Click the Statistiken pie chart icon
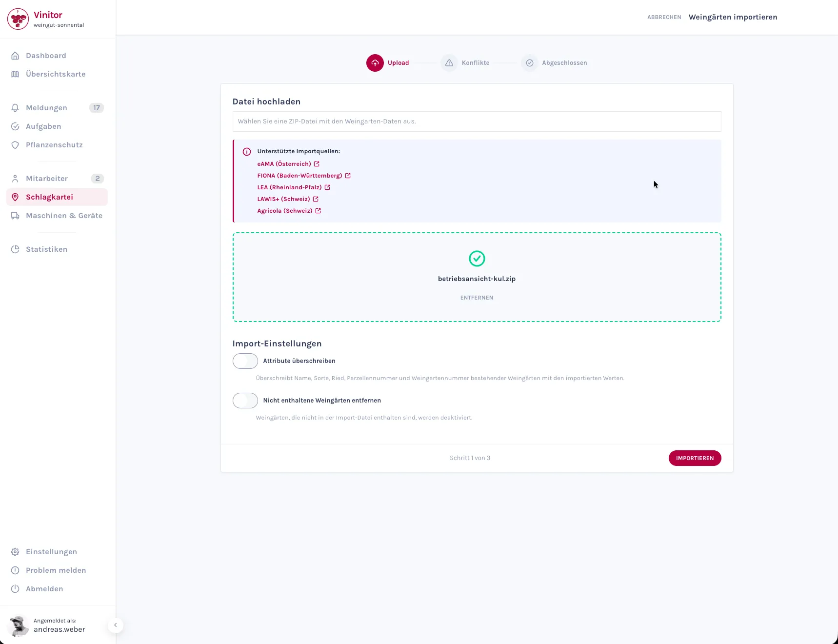The height and width of the screenshot is (644, 838). (15, 249)
